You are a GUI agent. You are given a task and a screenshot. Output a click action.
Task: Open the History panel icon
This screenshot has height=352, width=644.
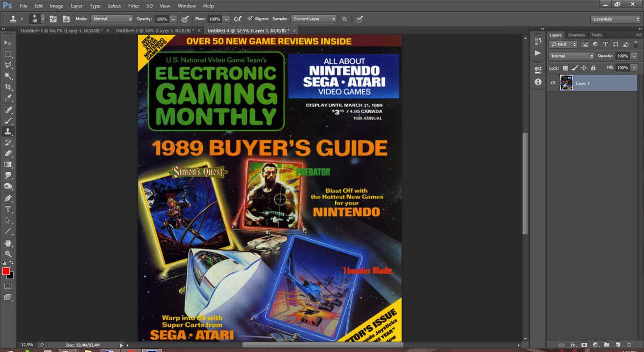538,42
